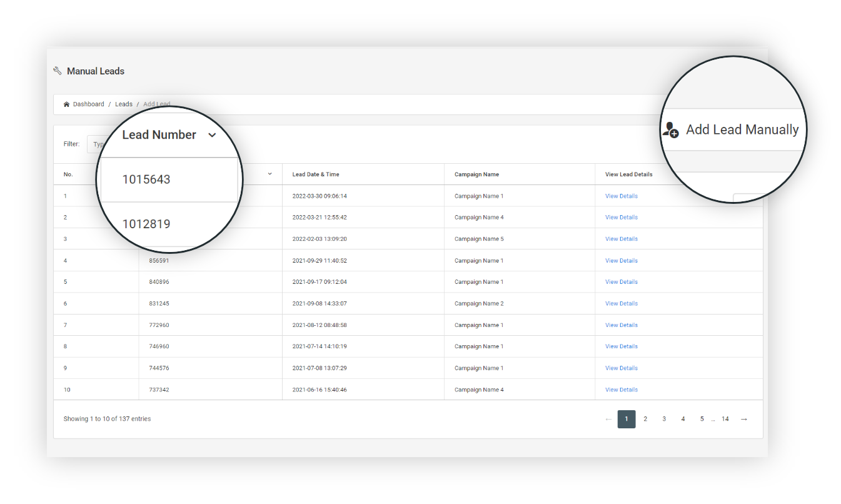Sort by Campaign Name column header
The height and width of the screenshot is (504, 841).
pyautogui.click(x=476, y=174)
